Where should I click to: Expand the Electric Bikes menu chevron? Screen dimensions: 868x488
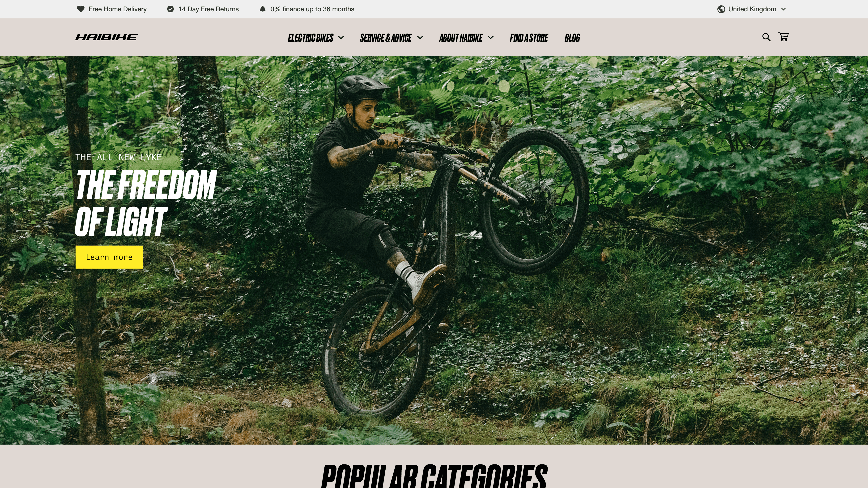pos(341,37)
